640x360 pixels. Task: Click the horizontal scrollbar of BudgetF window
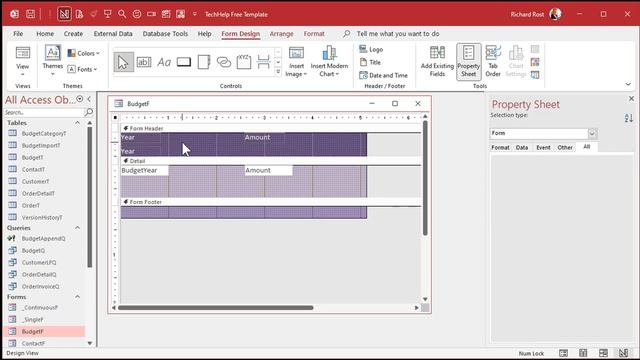point(216,308)
